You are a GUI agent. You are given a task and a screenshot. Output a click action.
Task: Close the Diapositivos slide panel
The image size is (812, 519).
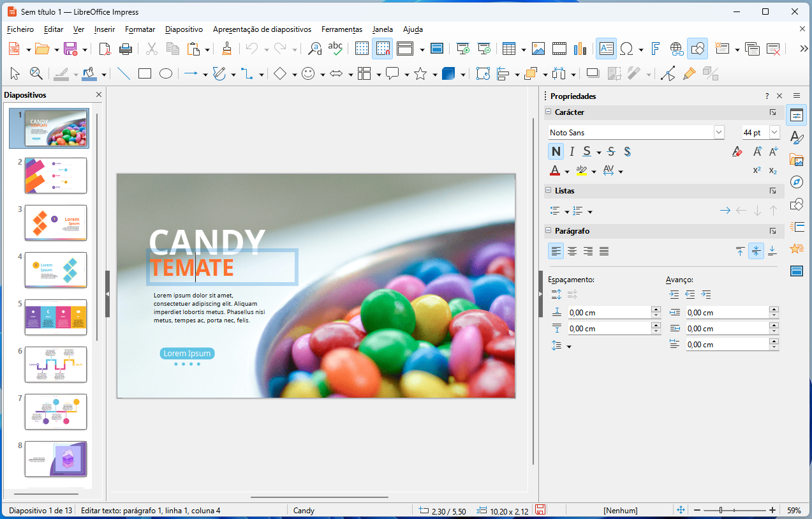(x=99, y=95)
